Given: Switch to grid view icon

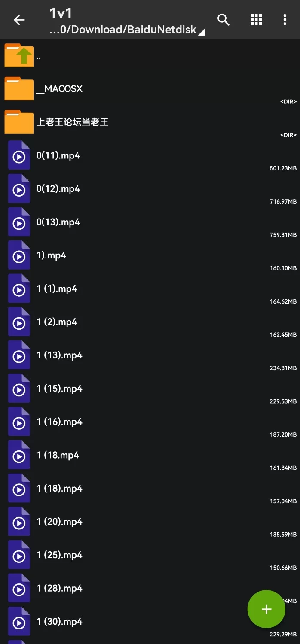Looking at the screenshot, I should [x=256, y=20].
